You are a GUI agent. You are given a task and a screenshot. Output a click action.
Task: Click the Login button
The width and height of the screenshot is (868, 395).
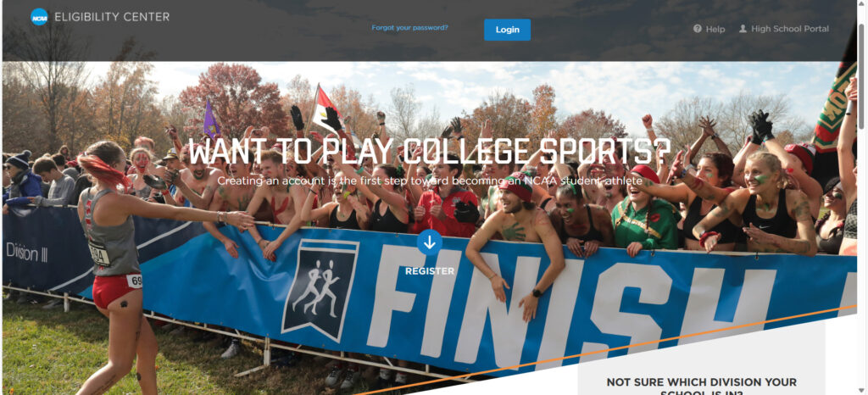tap(507, 30)
